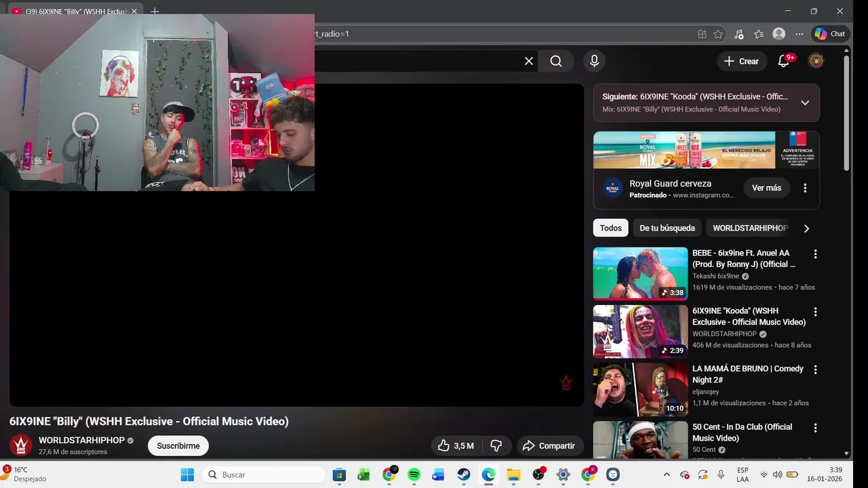Show hidden system tray icons
Viewport: 868px width, 488px height.
click(667, 475)
